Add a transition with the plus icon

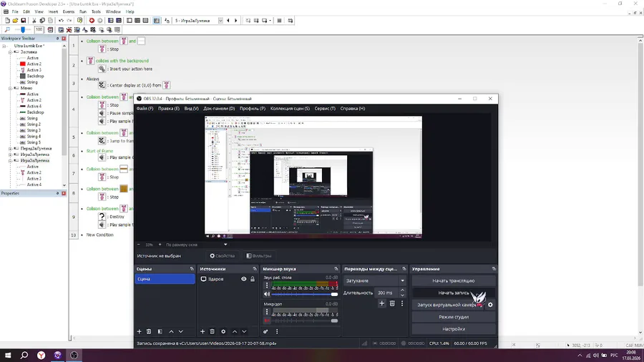(381, 303)
